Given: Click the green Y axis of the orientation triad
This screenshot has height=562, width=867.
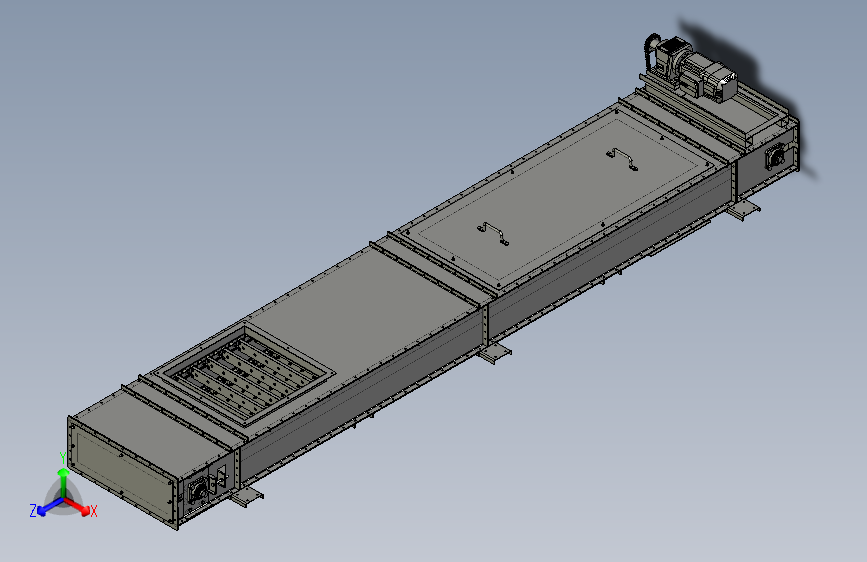Looking at the screenshot, I should tap(64, 483).
